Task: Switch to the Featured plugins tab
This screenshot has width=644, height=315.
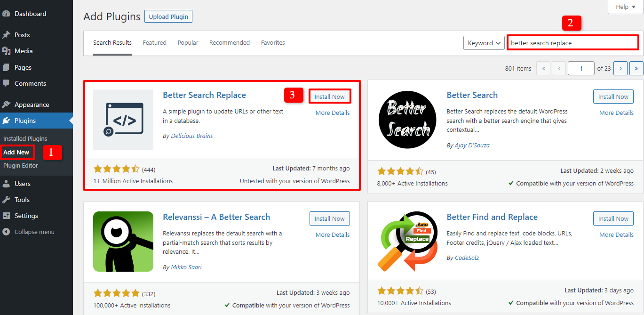Action: click(x=154, y=42)
